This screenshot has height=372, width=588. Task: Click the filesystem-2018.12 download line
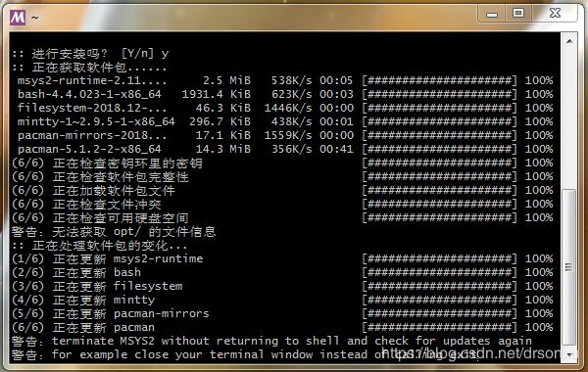pyautogui.click(x=284, y=108)
